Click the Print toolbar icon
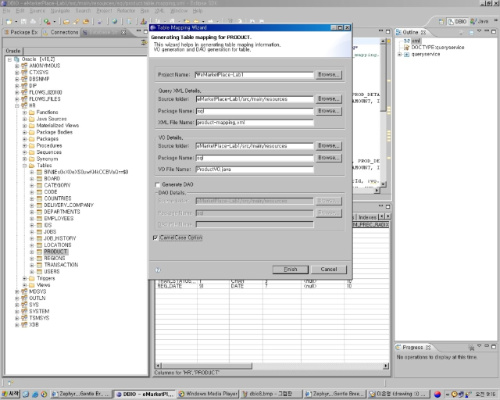500x400 pixels. (33, 22)
